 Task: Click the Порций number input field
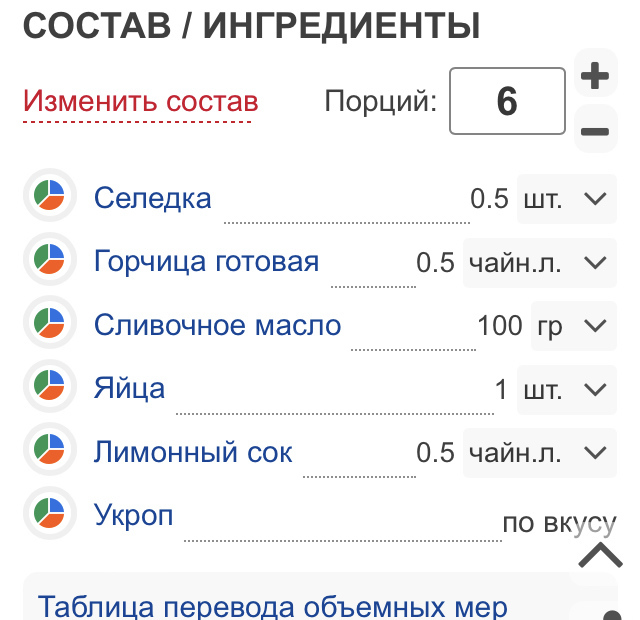(x=507, y=101)
